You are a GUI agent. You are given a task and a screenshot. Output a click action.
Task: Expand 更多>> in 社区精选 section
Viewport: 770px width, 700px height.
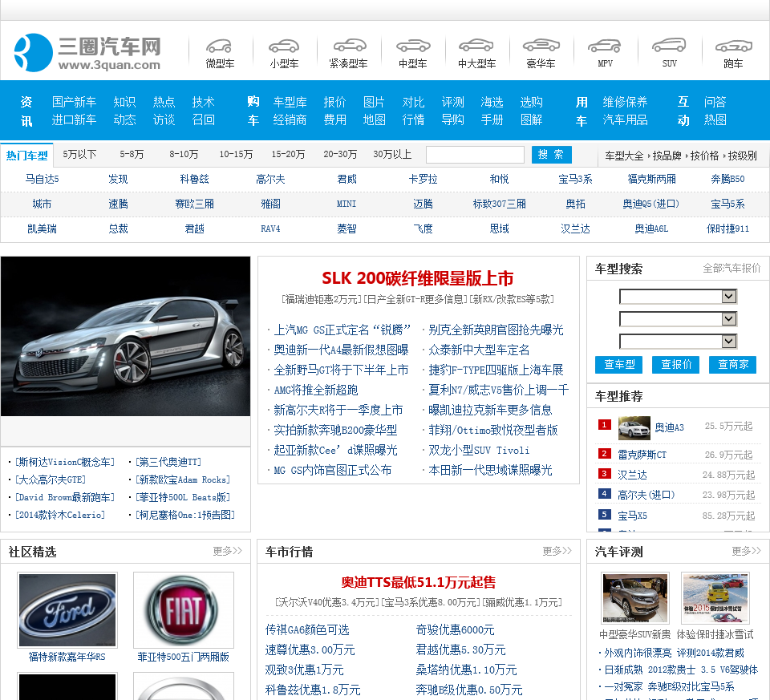click(x=227, y=551)
